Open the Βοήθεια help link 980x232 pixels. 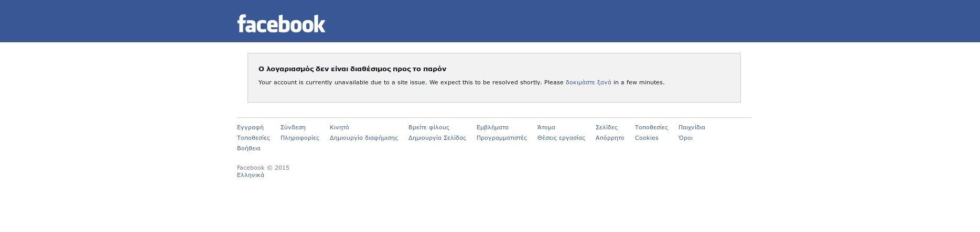coord(249,148)
